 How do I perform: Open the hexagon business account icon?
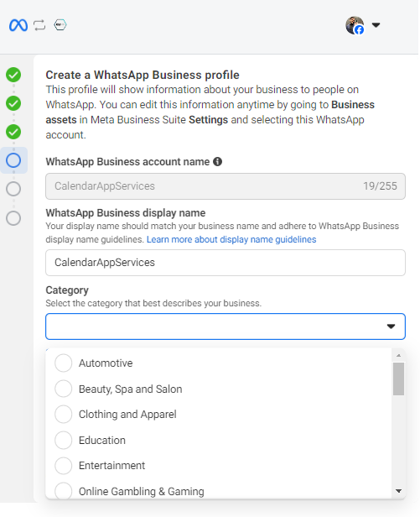tap(60, 24)
